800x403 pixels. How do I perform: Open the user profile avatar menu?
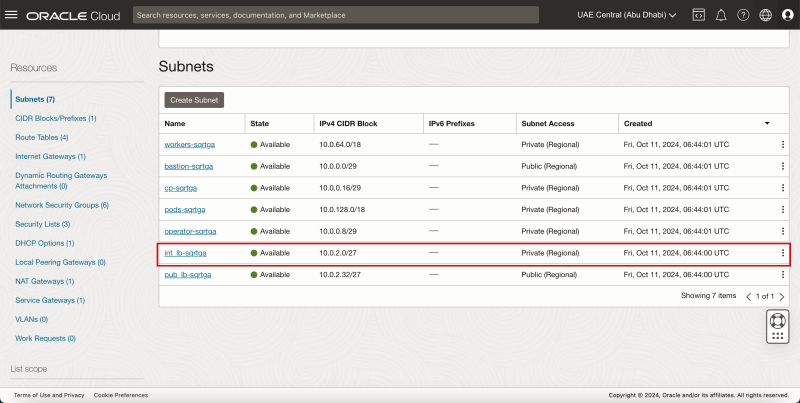(787, 15)
